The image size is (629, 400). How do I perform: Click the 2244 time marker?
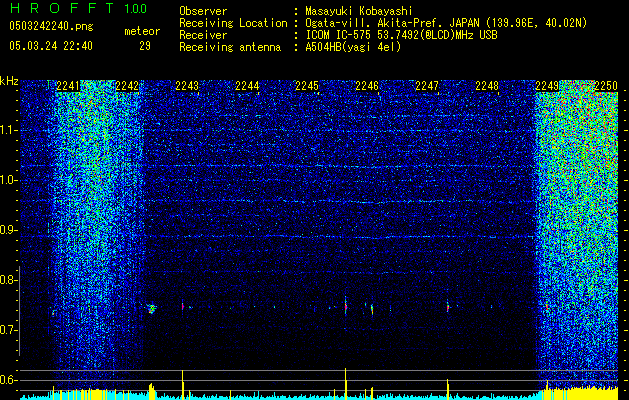point(247,85)
